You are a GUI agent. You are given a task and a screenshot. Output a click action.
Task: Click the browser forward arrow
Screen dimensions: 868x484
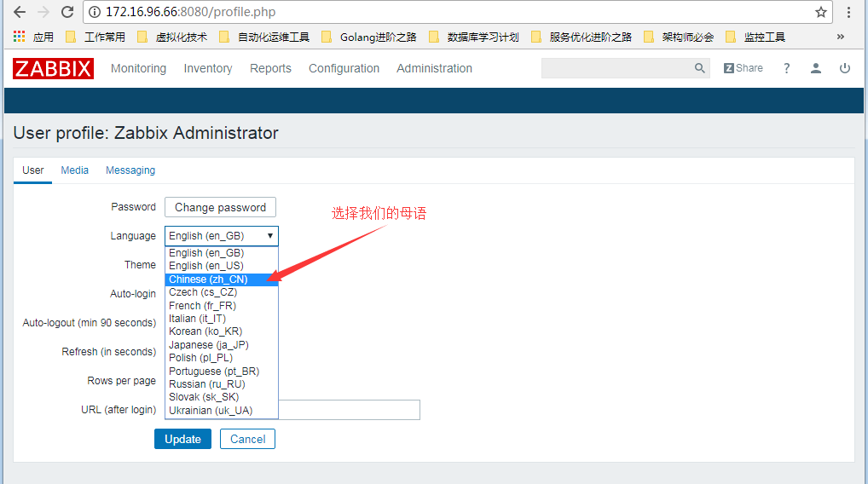(x=43, y=12)
